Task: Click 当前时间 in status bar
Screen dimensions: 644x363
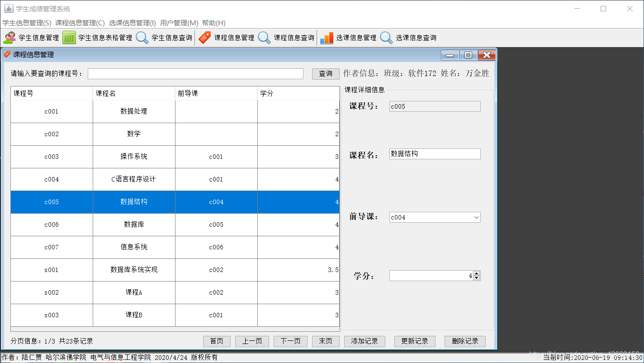Action: coord(592,358)
